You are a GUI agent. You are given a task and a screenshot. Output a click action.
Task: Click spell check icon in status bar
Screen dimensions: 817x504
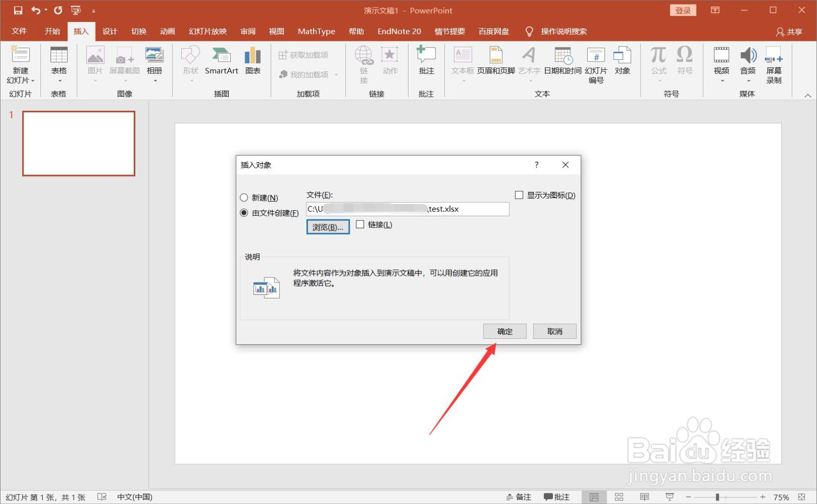[102, 497]
